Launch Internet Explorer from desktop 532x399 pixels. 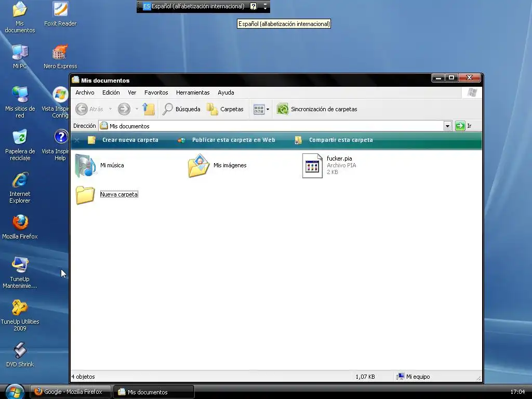coord(20,188)
